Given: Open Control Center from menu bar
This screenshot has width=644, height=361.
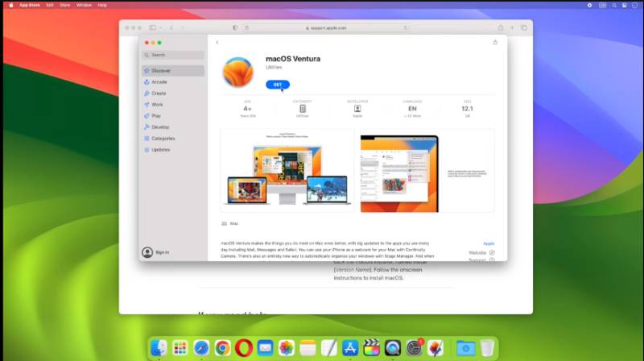Looking at the screenshot, I should pos(625,6).
